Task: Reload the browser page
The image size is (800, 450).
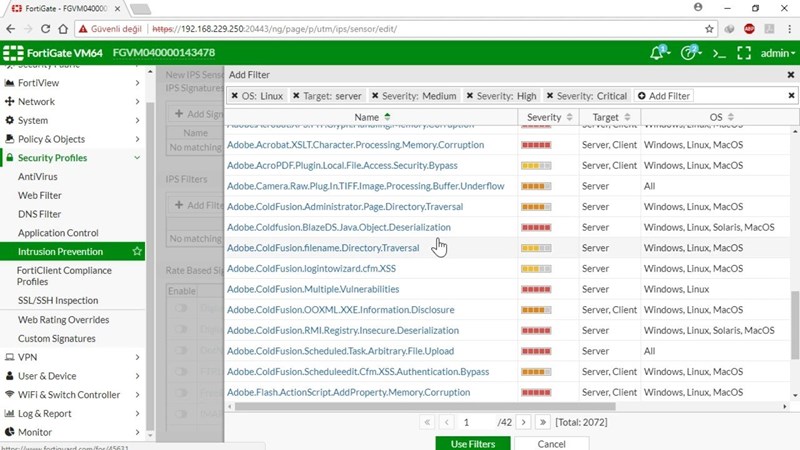Action: [x=45, y=29]
